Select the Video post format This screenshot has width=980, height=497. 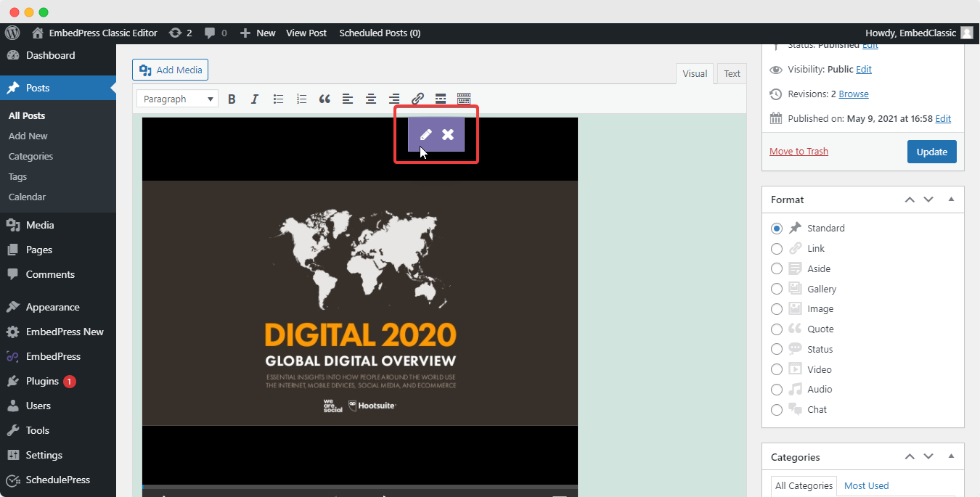(777, 369)
